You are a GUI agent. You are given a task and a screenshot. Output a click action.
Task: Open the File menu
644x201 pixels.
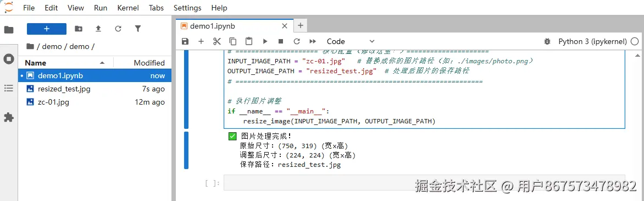[x=29, y=8]
